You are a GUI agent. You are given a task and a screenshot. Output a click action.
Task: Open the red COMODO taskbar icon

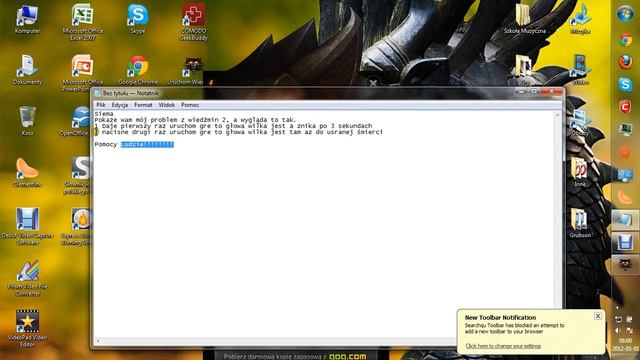coord(625,107)
